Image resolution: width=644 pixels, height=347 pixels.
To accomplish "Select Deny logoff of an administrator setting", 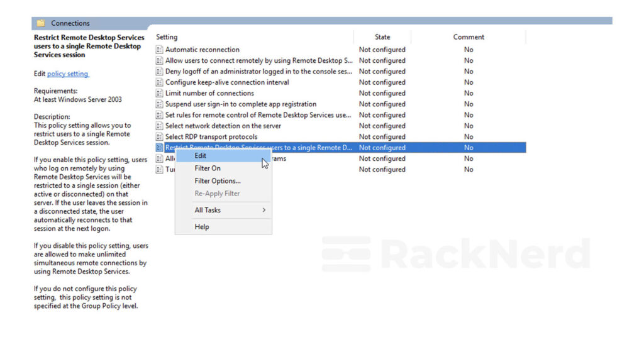I will point(258,72).
